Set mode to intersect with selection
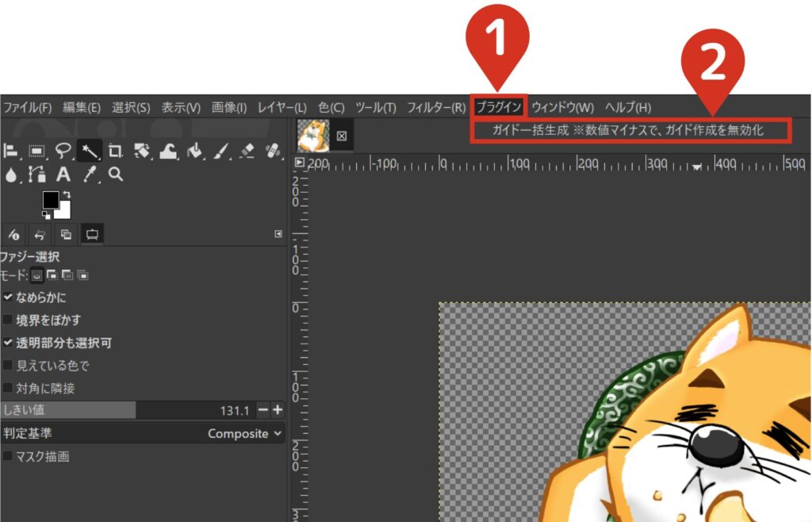Screen dimensions: 812x522 coord(82,275)
